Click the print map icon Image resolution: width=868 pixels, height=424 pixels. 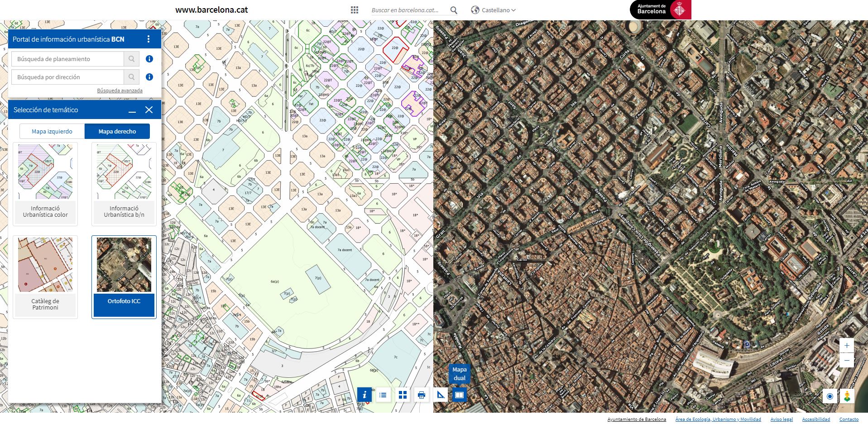click(x=422, y=395)
